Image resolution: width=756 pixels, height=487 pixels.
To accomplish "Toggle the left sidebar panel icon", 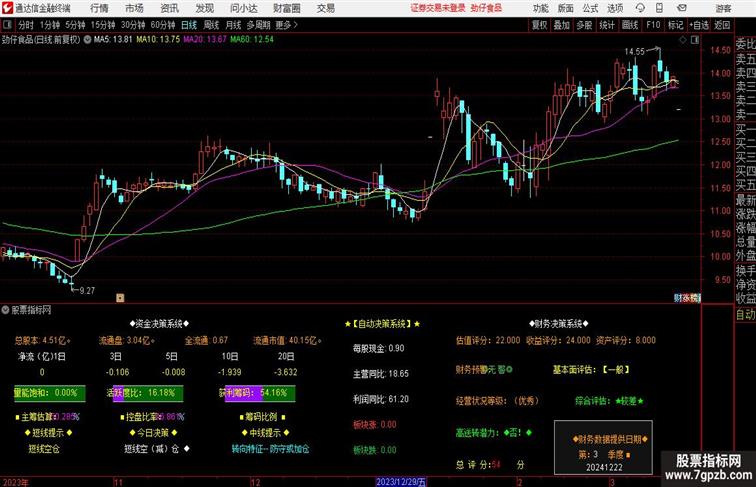I will point(7,25).
